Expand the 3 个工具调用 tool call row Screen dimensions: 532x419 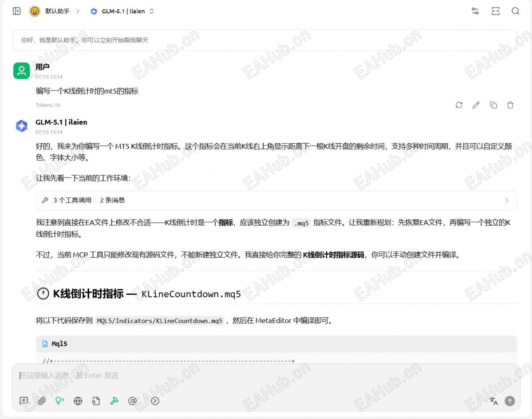276,200
